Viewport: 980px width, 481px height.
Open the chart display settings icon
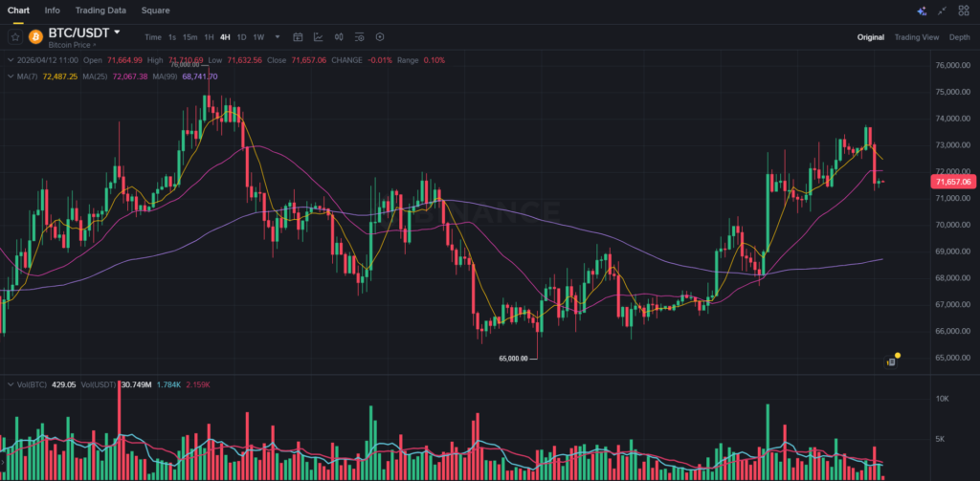coord(359,37)
